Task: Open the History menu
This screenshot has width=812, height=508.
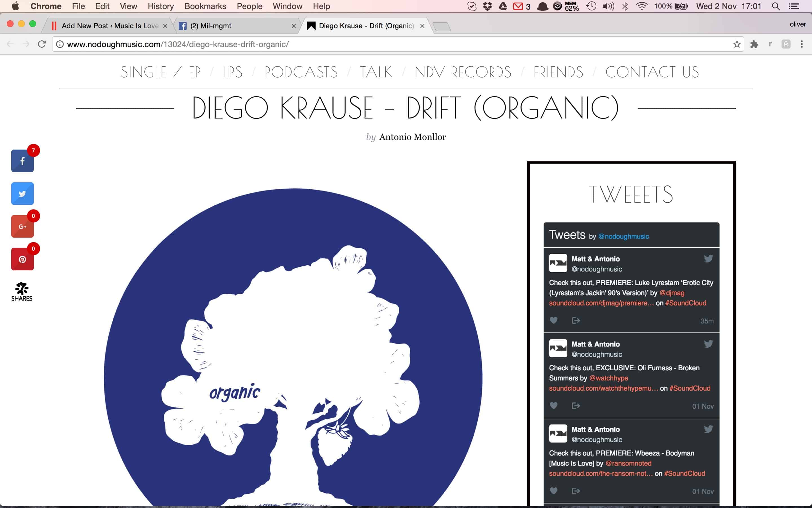Action: pos(161,6)
